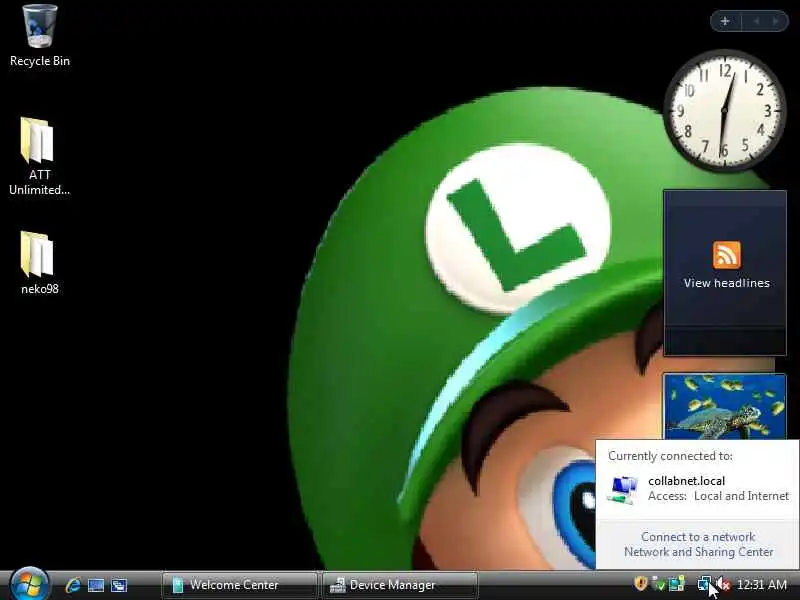800x600 pixels.
Task: Click Switch Between Windows icon
Action: [x=119, y=585]
